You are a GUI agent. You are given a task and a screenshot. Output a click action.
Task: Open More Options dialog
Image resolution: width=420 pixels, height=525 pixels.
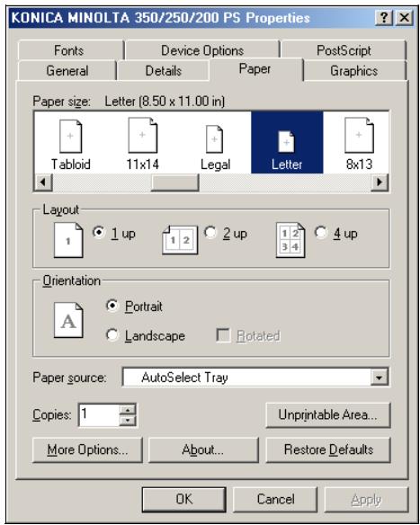87,449
